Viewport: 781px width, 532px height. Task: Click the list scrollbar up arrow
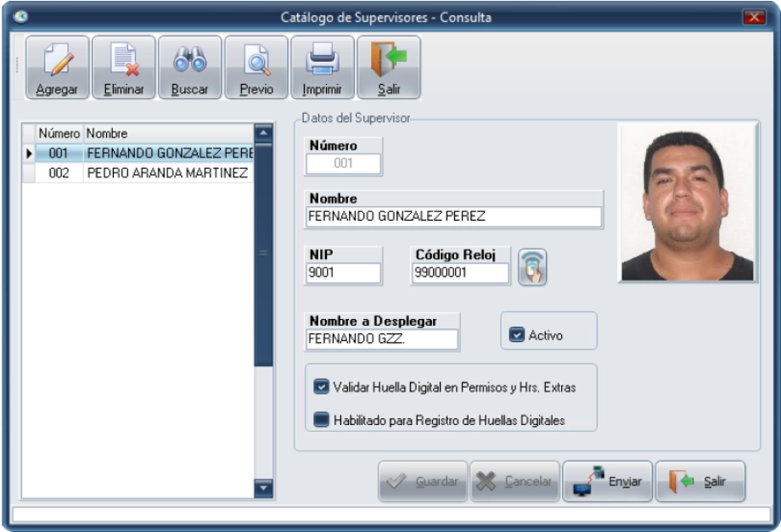coord(263,132)
